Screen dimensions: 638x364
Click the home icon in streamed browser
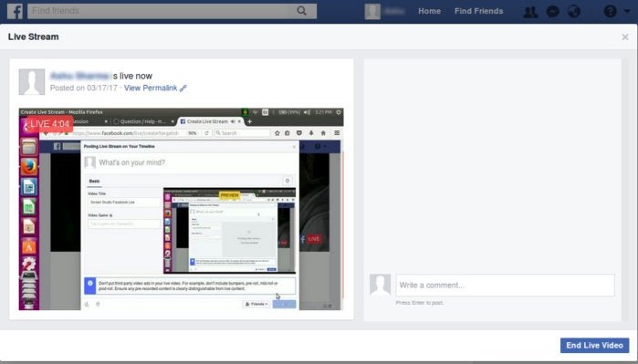tap(323, 133)
